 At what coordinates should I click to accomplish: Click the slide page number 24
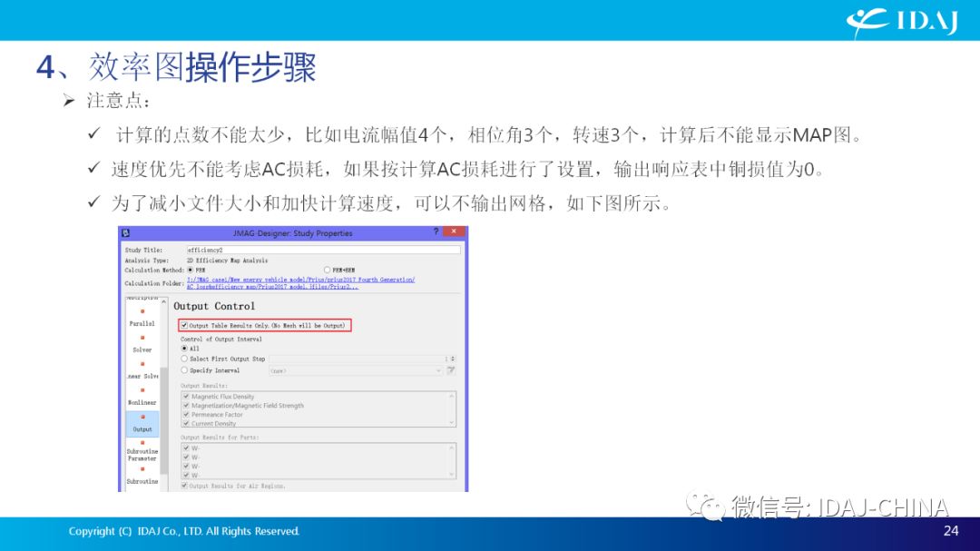[951, 531]
